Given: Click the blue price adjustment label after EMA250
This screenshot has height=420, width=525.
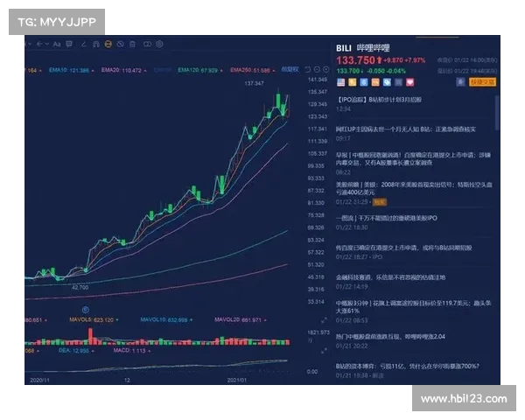Looking at the screenshot, I should coord(290,69).
